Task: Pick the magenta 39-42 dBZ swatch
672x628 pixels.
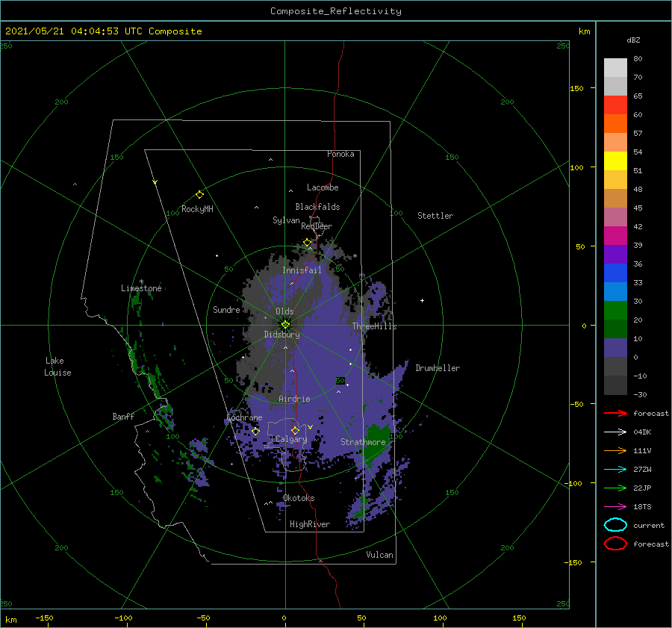Action: click(x=615, y=236)
